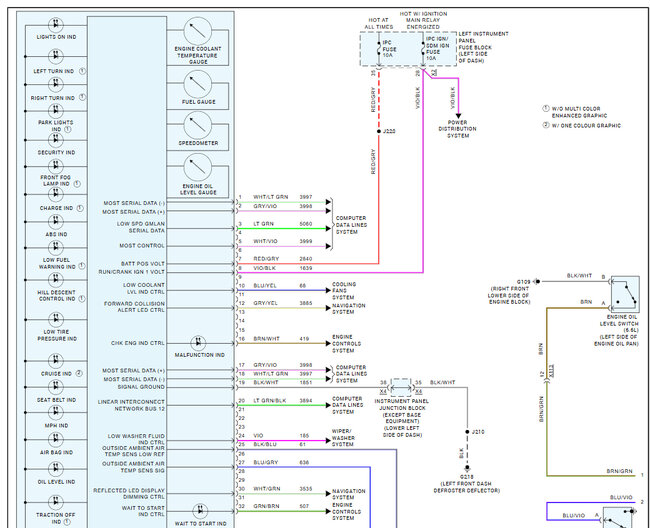Click the Instrument Panel Junction Block connector box
Viewport: 650px width, 528px height.
click(x=401, y=388)
